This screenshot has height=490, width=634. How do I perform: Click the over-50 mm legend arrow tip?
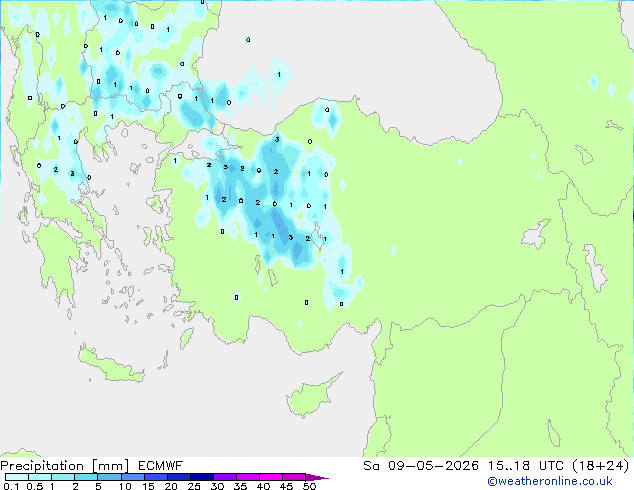[x=317, y=477]
